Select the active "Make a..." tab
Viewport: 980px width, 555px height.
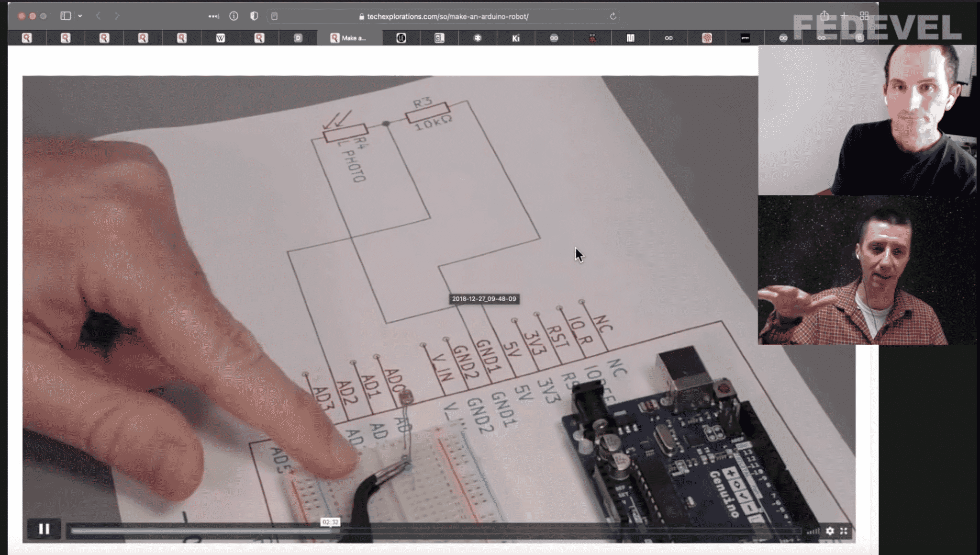[349, 38]
